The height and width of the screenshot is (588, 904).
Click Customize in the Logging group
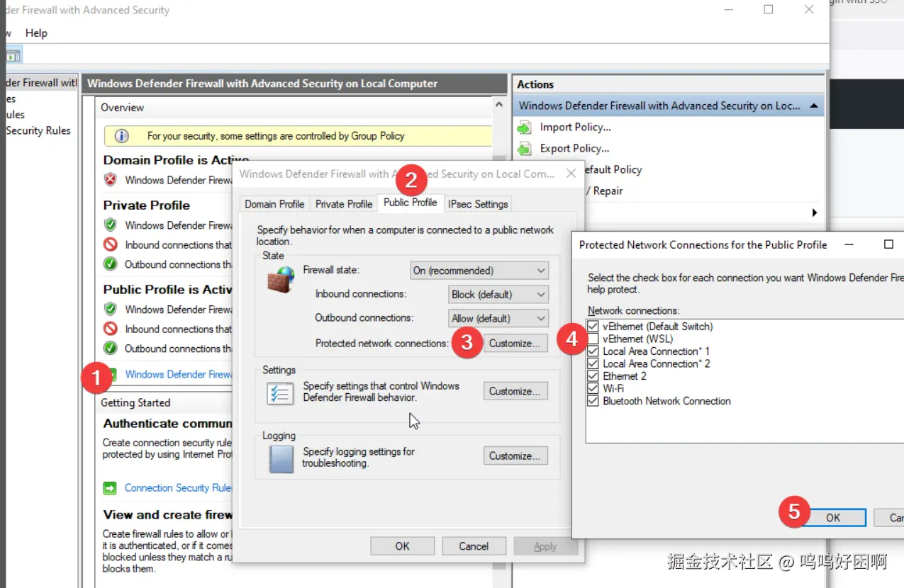pyautogui.click(x=515, y=456)
